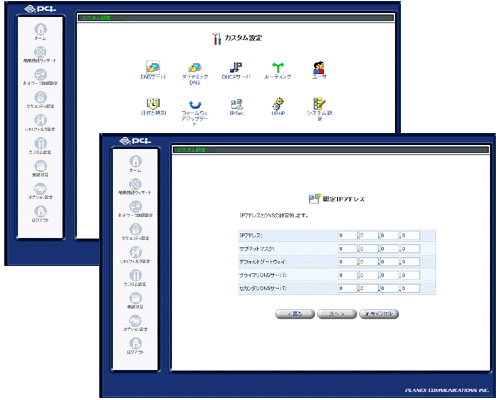The image size is (500, 400).
Task: Click the first octet field of Secondary DNS Server
Action: [x=347, y=288]
